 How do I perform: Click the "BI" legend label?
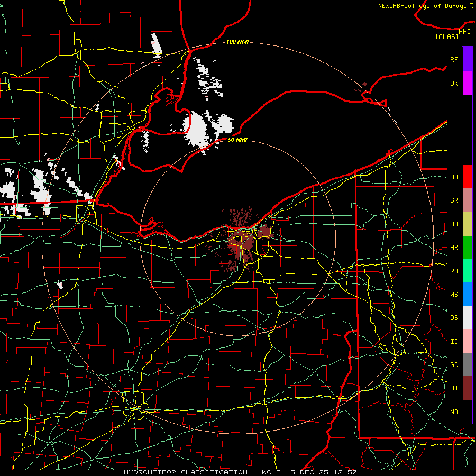pyautogui.click(x=454, y=388)
